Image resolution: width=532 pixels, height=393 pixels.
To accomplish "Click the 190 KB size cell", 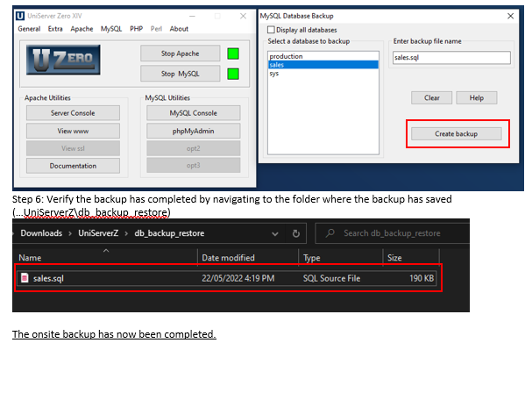I will coord(422,278).
